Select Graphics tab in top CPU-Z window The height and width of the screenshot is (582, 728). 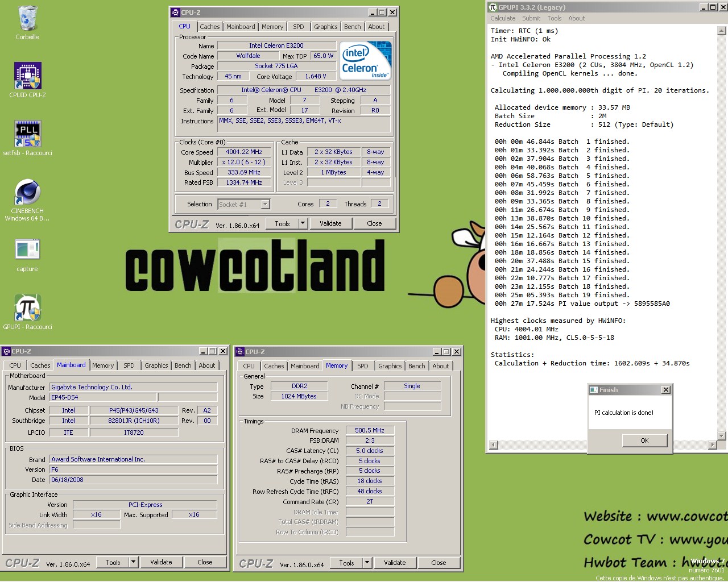tap(326, 27)
